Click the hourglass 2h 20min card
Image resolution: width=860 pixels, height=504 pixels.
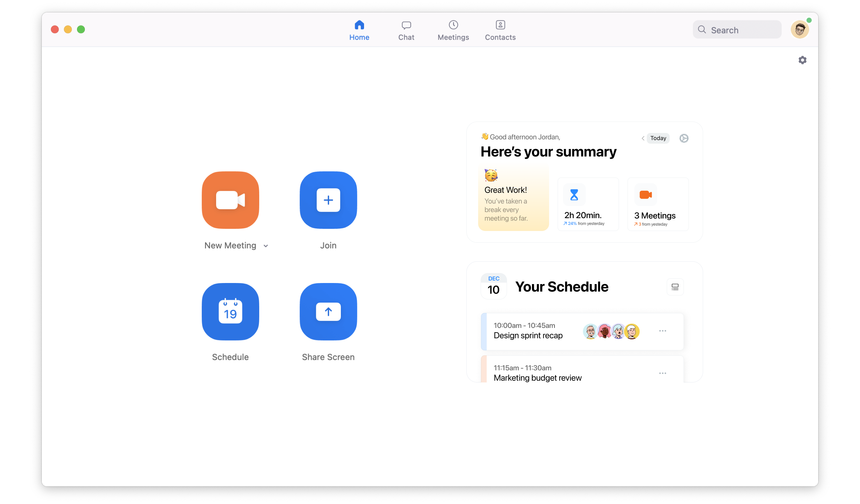[x=588, y=204]
